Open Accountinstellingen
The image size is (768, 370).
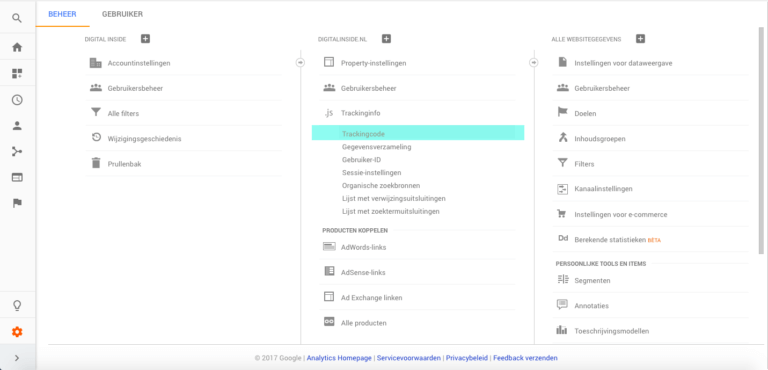184,63
